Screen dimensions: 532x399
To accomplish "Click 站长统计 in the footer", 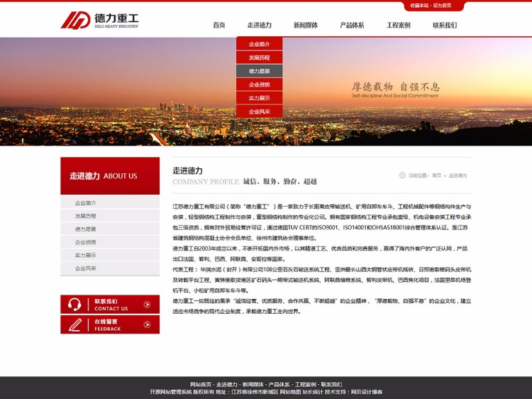I will [313, 392].
